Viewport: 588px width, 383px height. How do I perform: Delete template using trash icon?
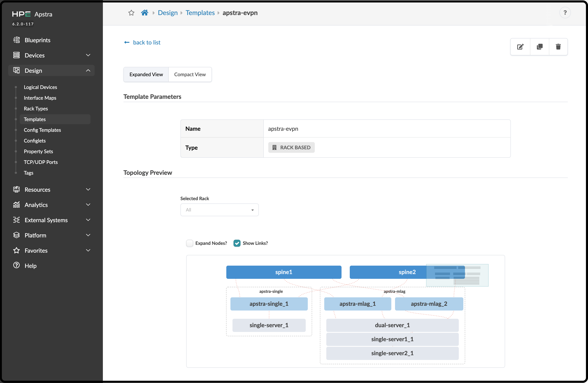tap(558, 47)
